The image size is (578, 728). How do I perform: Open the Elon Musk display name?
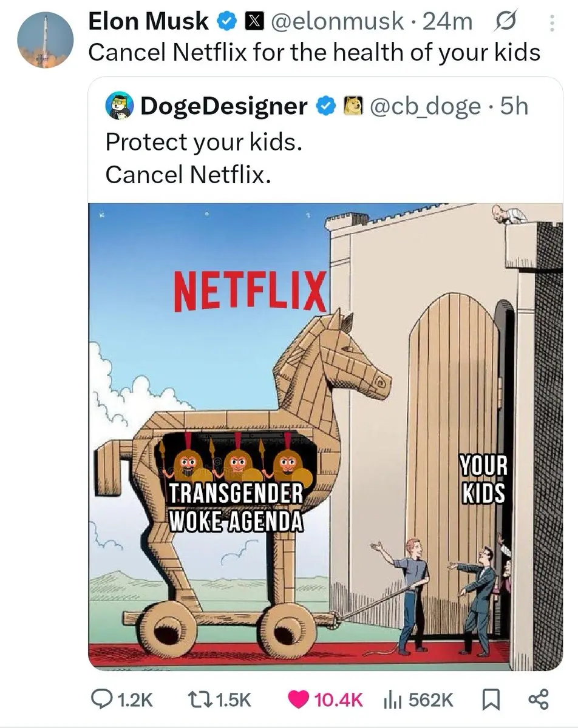[x=148, y=22]
